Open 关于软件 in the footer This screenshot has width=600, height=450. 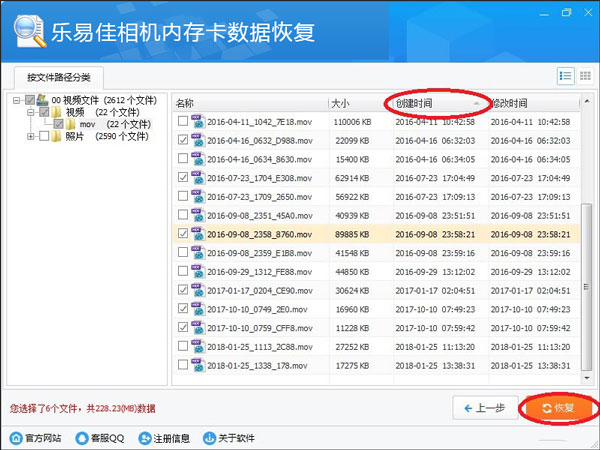(x=229, y=438)
